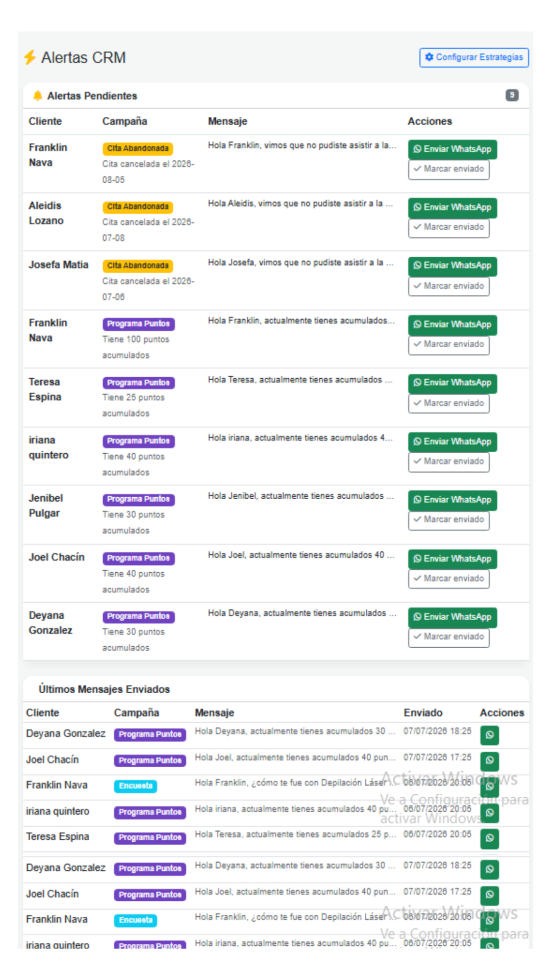Click client name Josefa Matia
This screenshot has height=980, width=551.
(x=58, y=265)
